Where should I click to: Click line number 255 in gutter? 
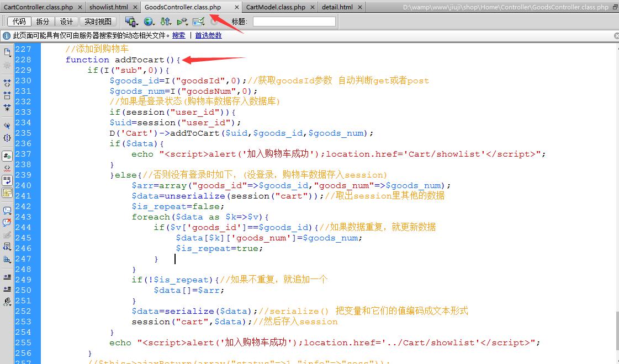click(23, 342)
